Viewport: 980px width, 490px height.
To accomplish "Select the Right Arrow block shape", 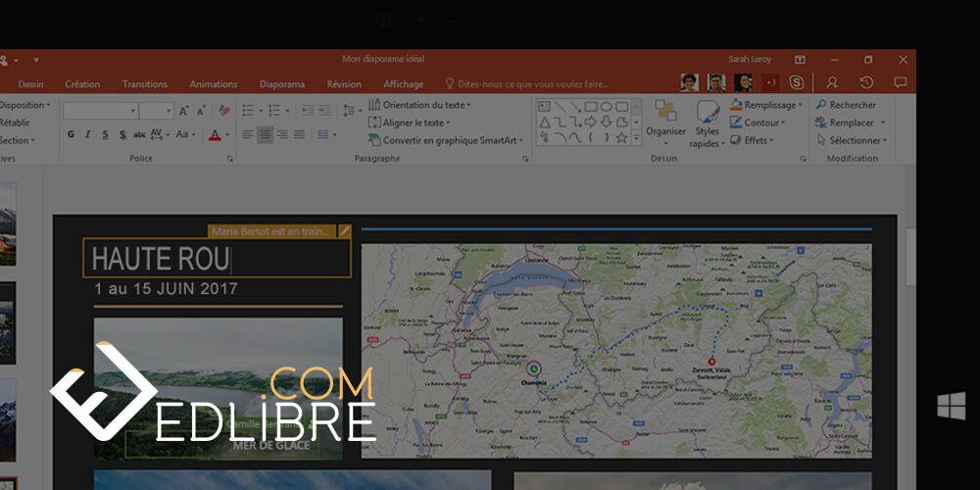I will 591,122.
